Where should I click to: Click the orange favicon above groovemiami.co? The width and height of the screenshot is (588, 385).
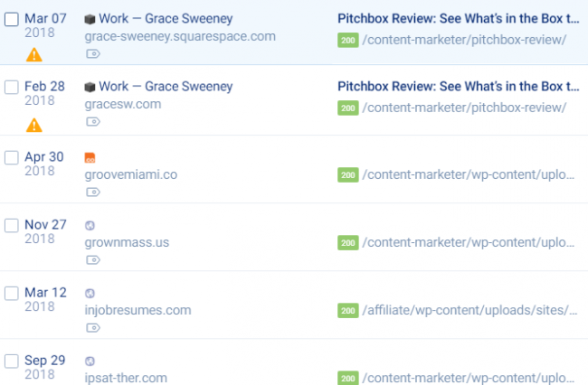click(90, 157)
